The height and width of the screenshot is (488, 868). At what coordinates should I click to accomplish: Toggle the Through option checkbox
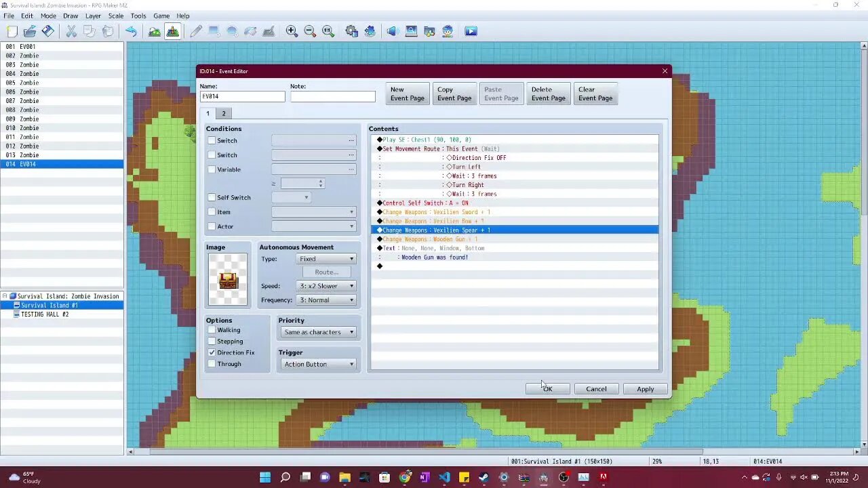212,364
